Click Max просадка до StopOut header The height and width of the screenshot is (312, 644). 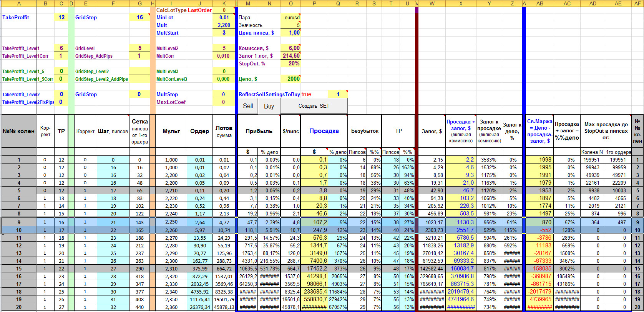pos(605,131)
